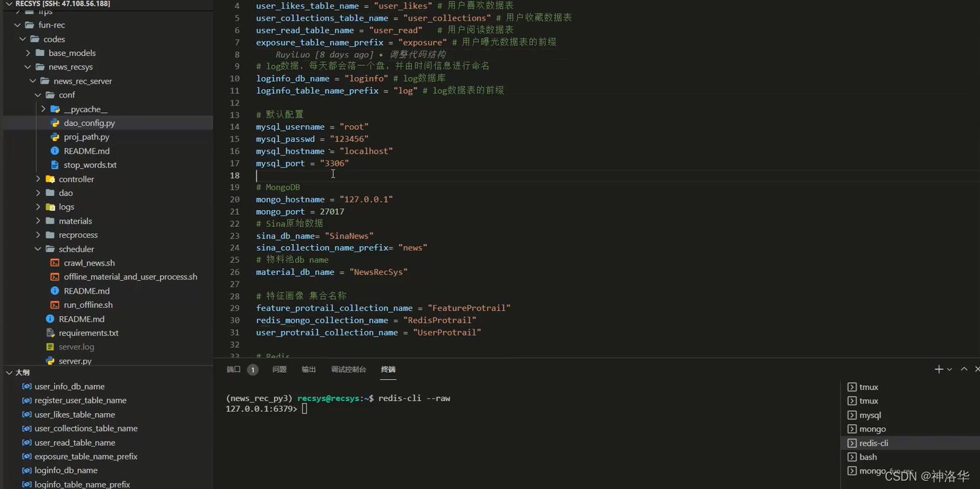Open proj_path.py file

pyautogui.click(x=86, y=137)
